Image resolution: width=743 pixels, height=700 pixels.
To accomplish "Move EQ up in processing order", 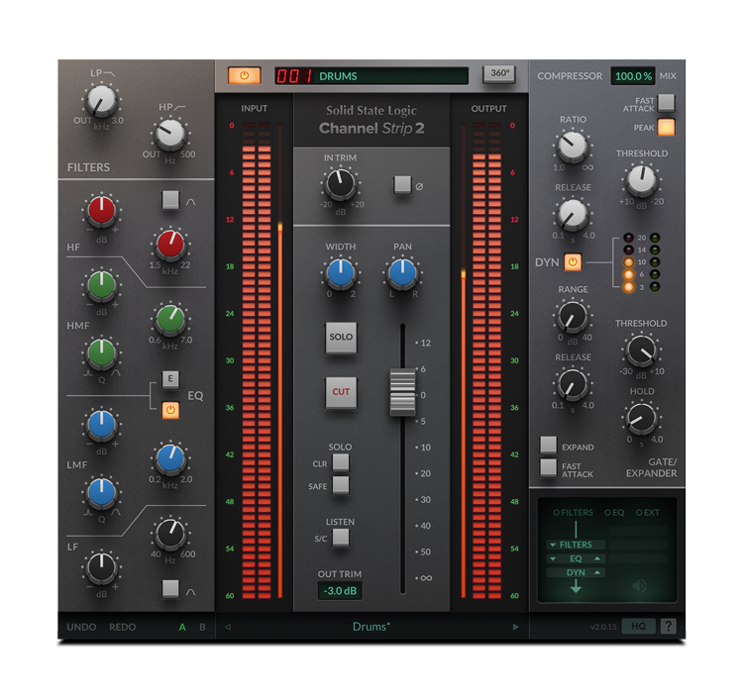I will tap(597, 558).
